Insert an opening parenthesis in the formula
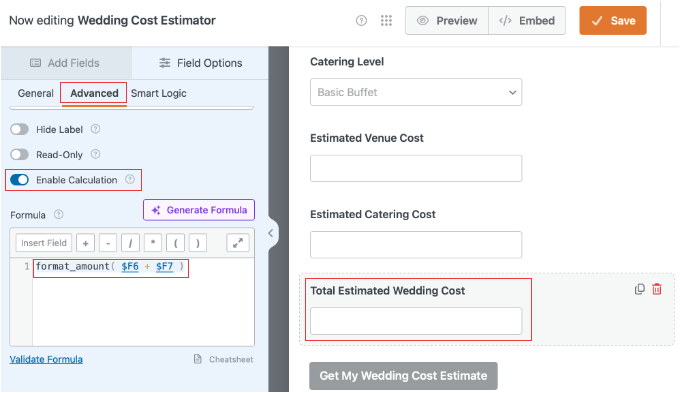The height and width of the screenshot is (393, 680). click(x=175, y=243)
